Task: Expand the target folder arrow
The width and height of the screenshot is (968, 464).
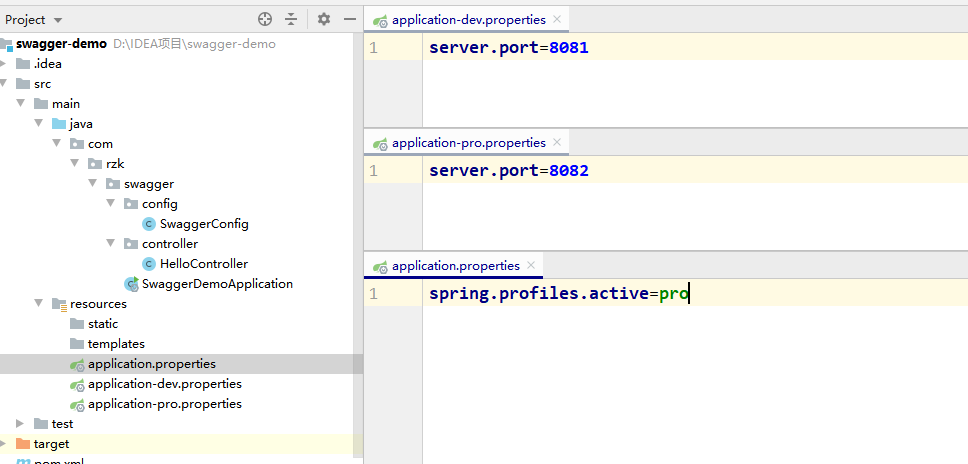Action: point(2,443)
